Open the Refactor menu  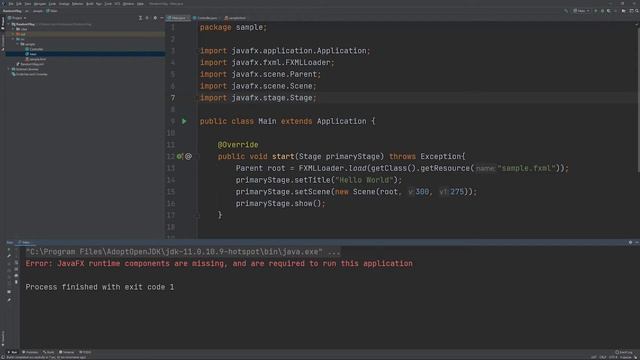(x=78, y=4)
